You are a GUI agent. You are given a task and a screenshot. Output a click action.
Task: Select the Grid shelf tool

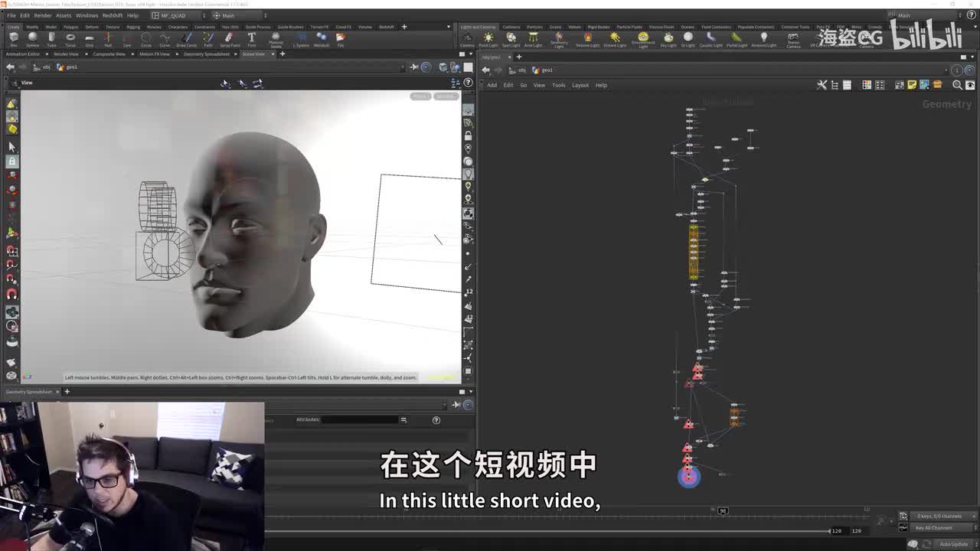pyautogui.click(x=89, y=39)
